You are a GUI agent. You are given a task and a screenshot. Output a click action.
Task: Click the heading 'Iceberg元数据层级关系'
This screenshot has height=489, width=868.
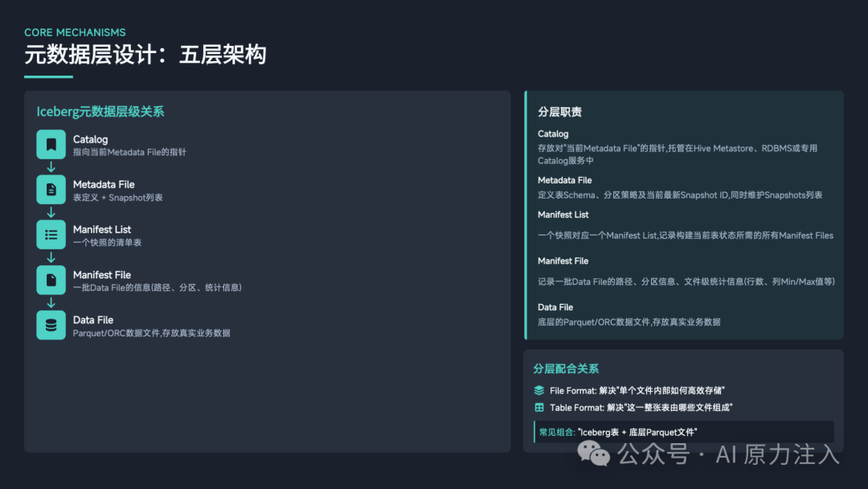[100, 112]
